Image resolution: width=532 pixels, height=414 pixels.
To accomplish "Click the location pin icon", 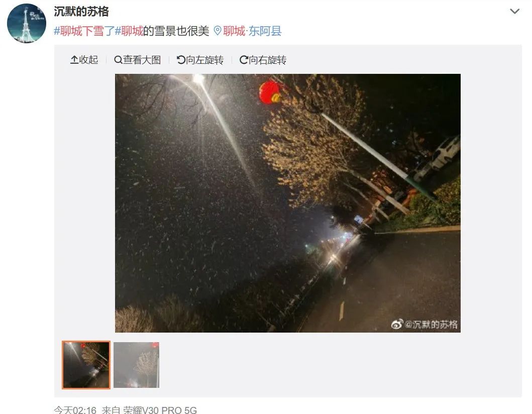I will (218, 31).
